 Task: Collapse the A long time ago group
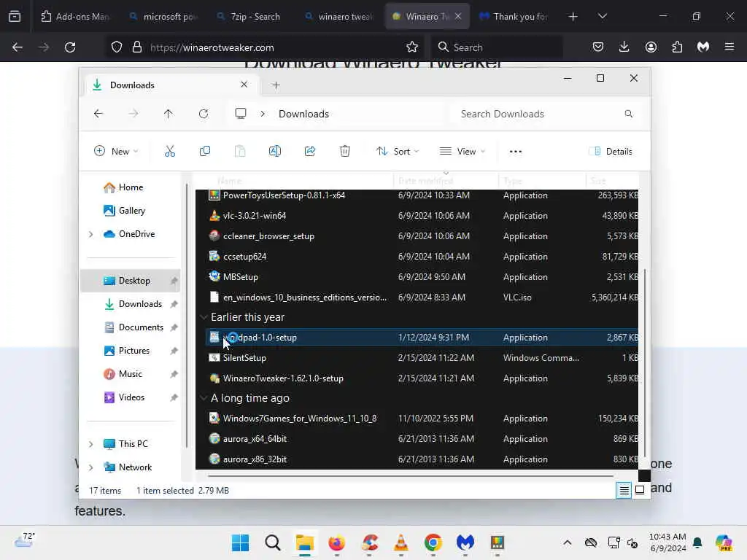tap(204, 398)
